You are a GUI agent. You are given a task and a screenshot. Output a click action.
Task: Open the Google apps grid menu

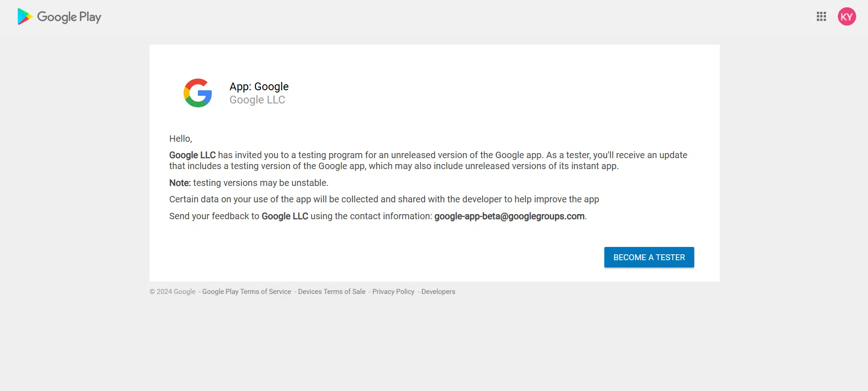(x=821, y=17)
